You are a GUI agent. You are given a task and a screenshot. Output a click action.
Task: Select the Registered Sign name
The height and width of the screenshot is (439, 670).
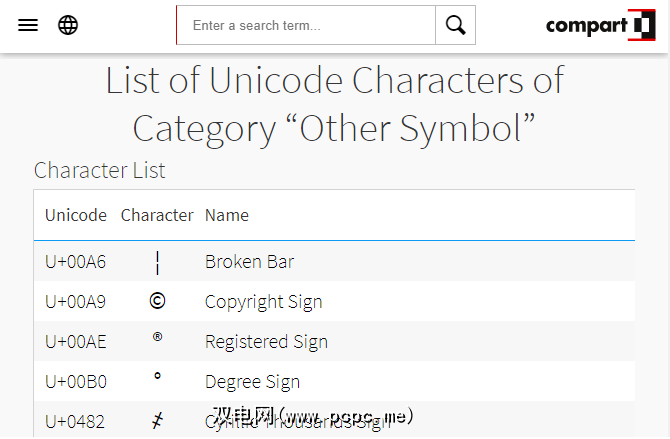pyautogui.click(x=266, y=342)
